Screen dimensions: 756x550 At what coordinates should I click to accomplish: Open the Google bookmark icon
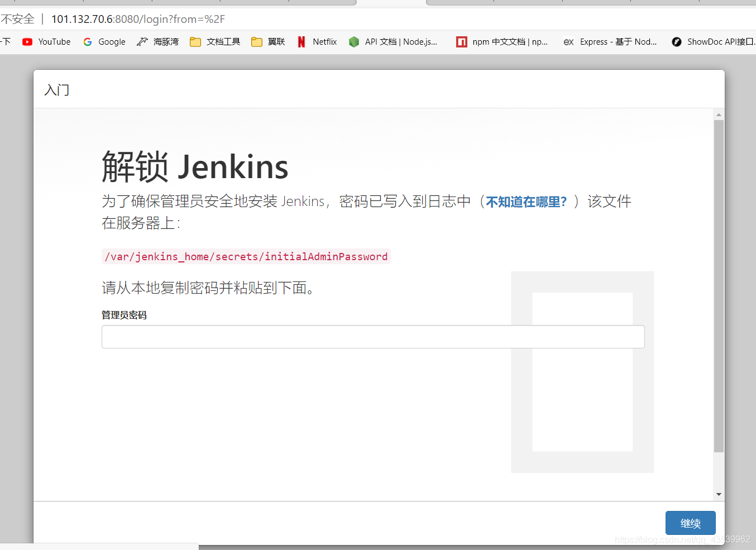click(x=88, y=42)
